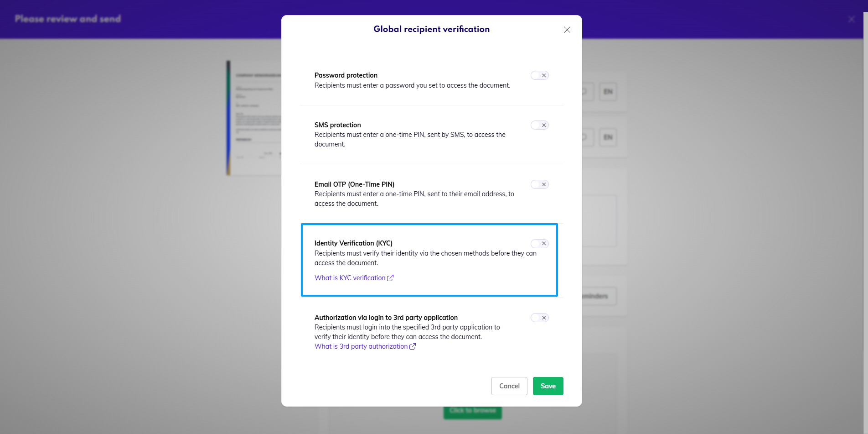This screenshot has height=434, width=868.
Task: Click the highlighted Identity Verification (KYC) section
Action: coord(429,260)
